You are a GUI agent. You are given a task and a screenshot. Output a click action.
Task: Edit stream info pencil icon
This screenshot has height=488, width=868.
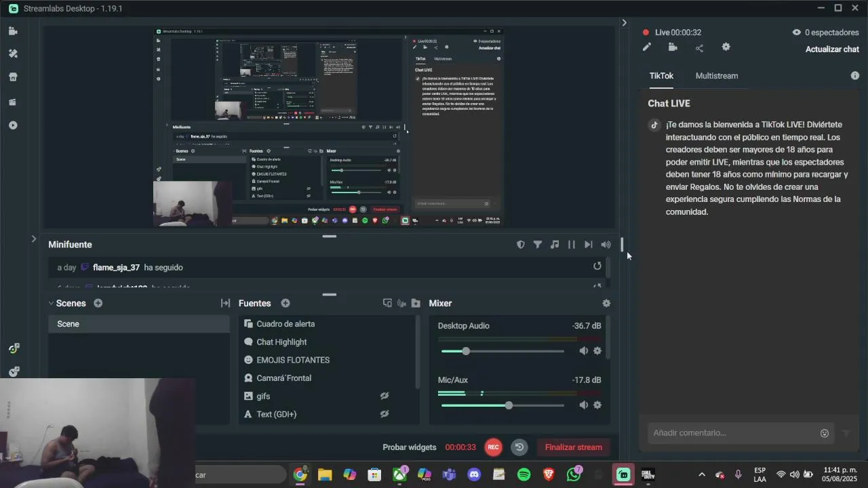point(647,47)
